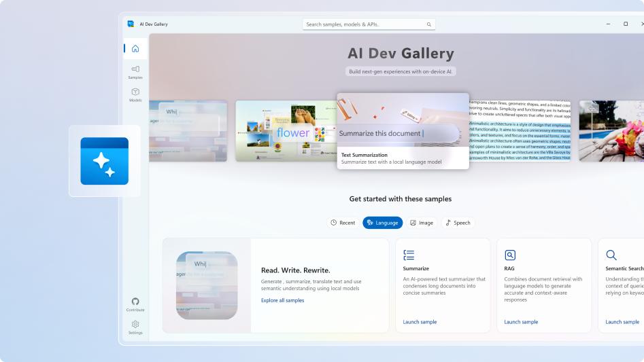Image resolution: width=644 pixels, height=362 pixels.
Task: Click the RAG card icon
Action: [x=510, y=255]
